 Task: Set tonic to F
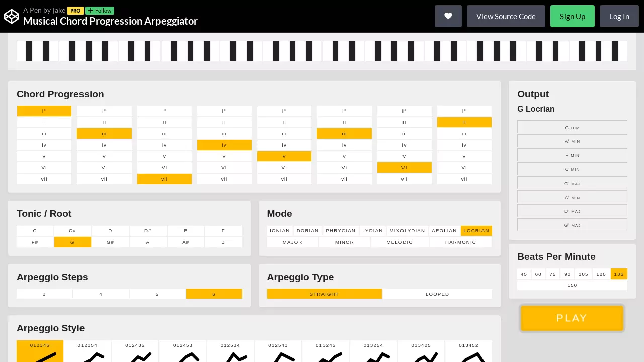(x=223, y=231)
